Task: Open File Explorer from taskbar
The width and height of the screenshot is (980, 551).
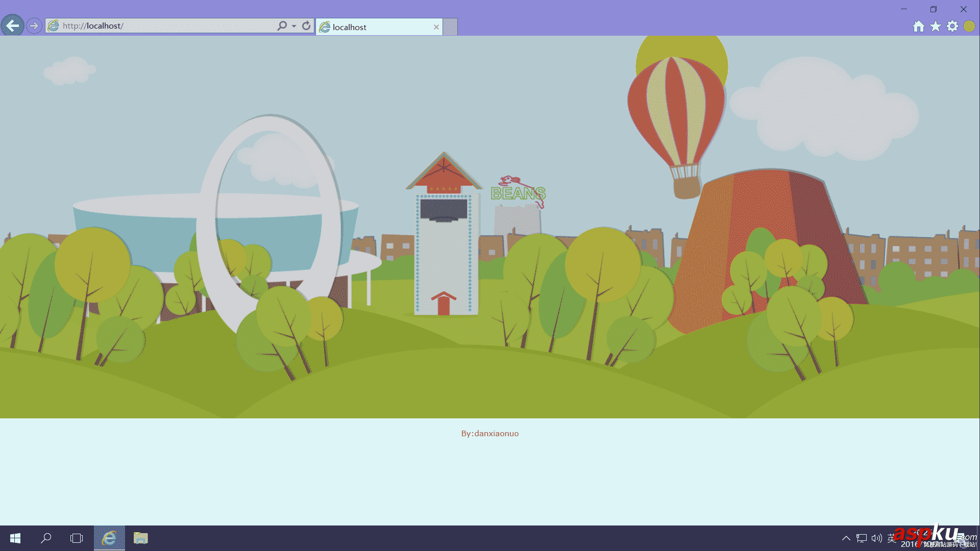Action: [x=140, y=538]
